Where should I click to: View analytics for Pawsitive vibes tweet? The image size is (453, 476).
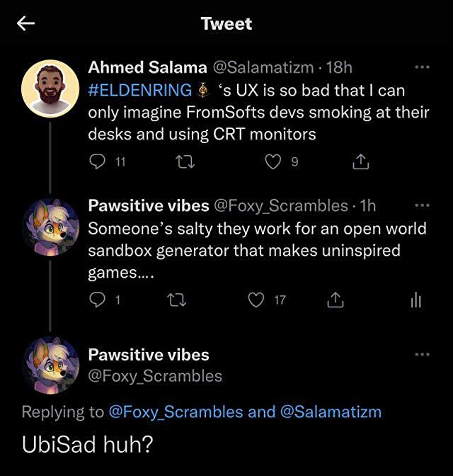click(x=415, y=300)
